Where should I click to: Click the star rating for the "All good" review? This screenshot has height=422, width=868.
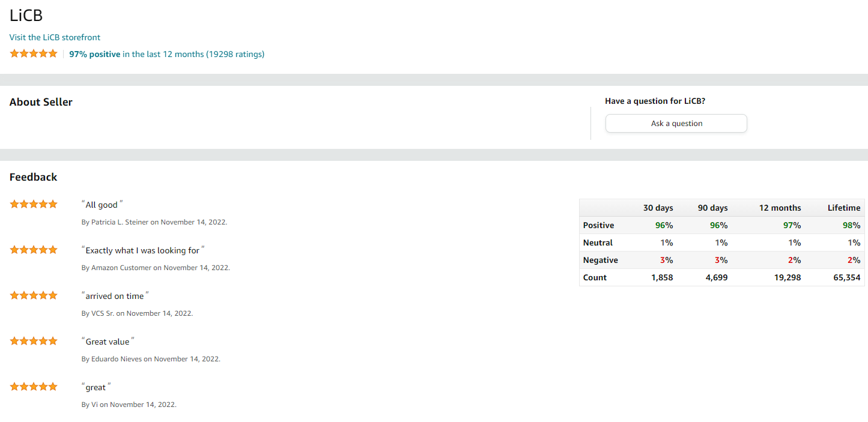34,204
